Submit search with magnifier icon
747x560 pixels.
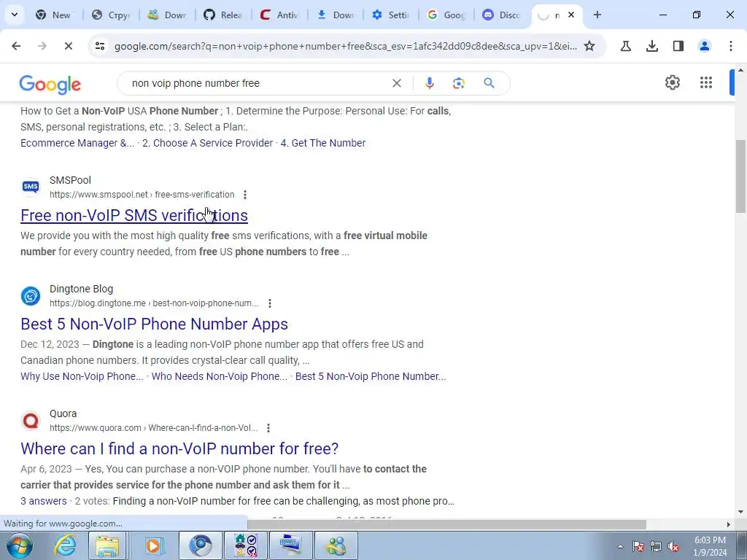[x=489, y=83]
